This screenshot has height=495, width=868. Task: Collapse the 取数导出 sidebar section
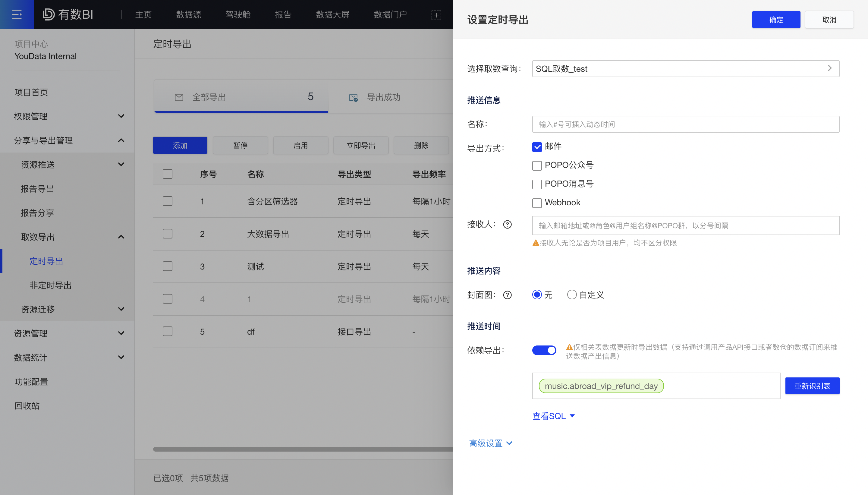coord(121,237)
